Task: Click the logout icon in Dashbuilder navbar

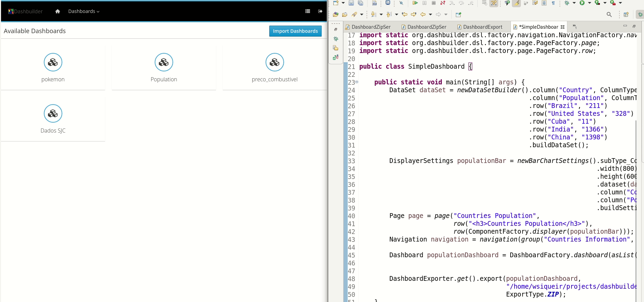Action: (320, 11)
